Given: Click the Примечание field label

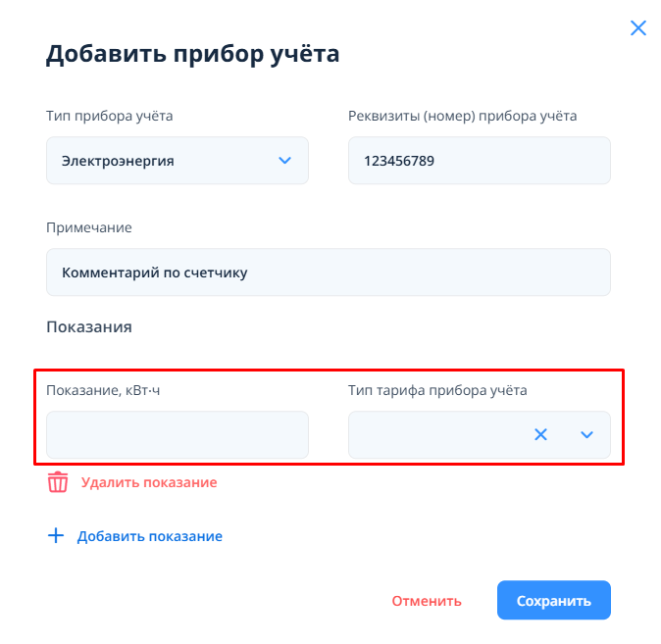Looking at the screenshot, I should click(89, 227).
